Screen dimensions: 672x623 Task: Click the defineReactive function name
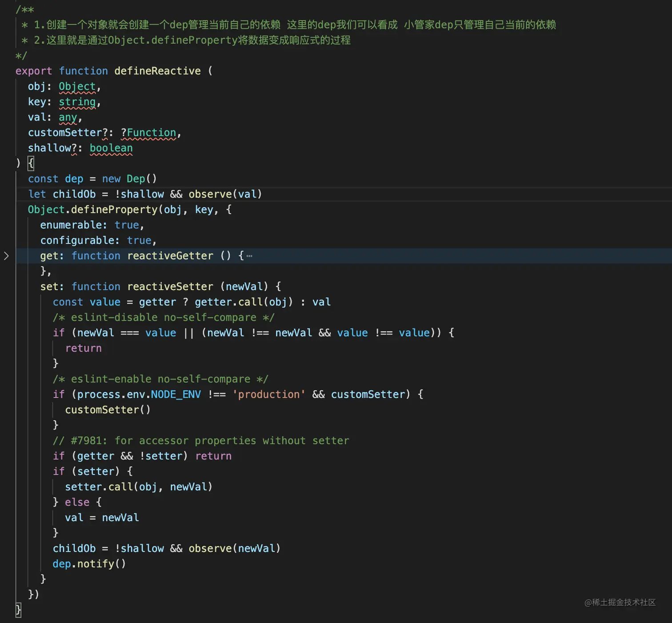coord(157,71)
